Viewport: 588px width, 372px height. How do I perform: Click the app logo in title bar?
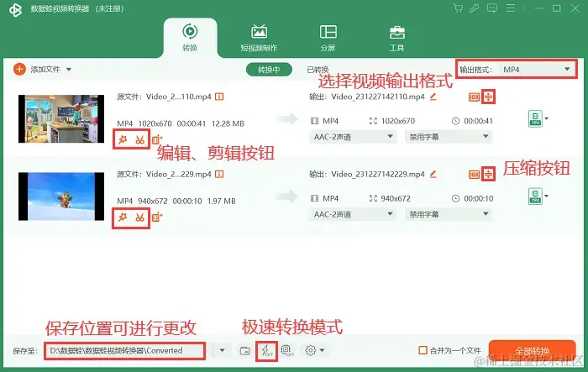point(15,9)
